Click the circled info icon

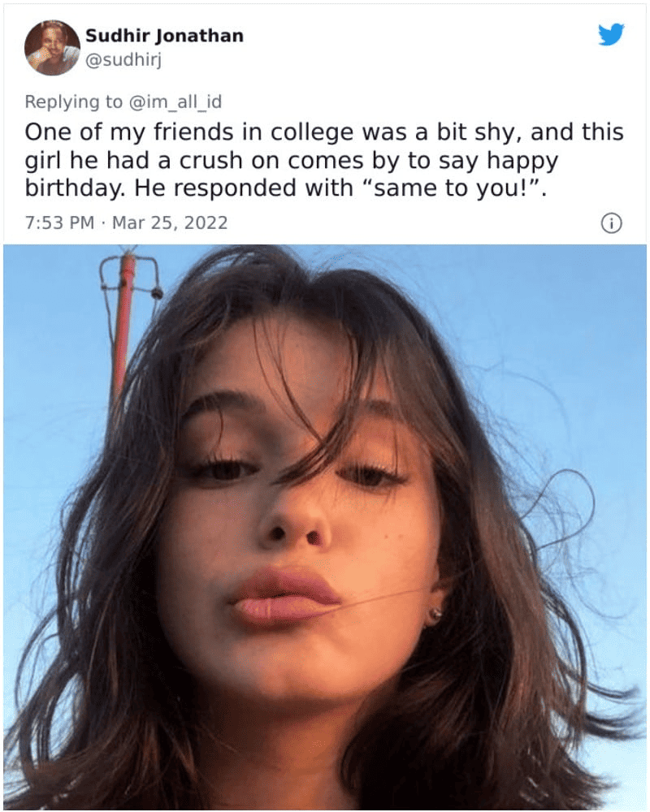click(612, 223)
